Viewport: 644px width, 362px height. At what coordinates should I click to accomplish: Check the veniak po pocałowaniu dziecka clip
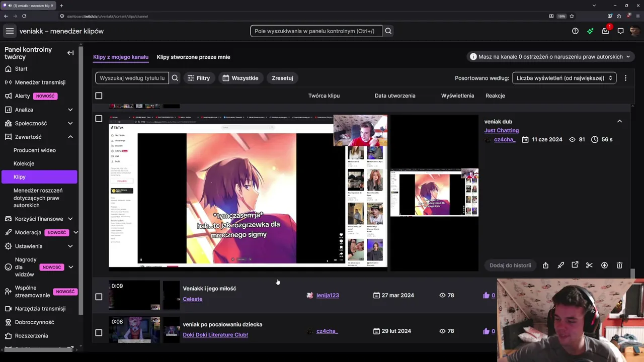(99, 332)
